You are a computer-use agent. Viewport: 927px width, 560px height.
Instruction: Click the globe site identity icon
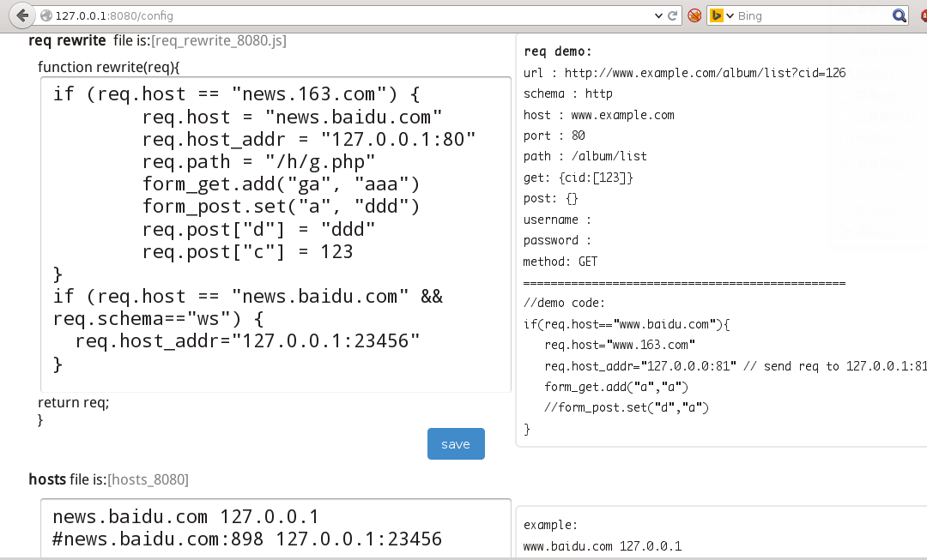(46, 15)
